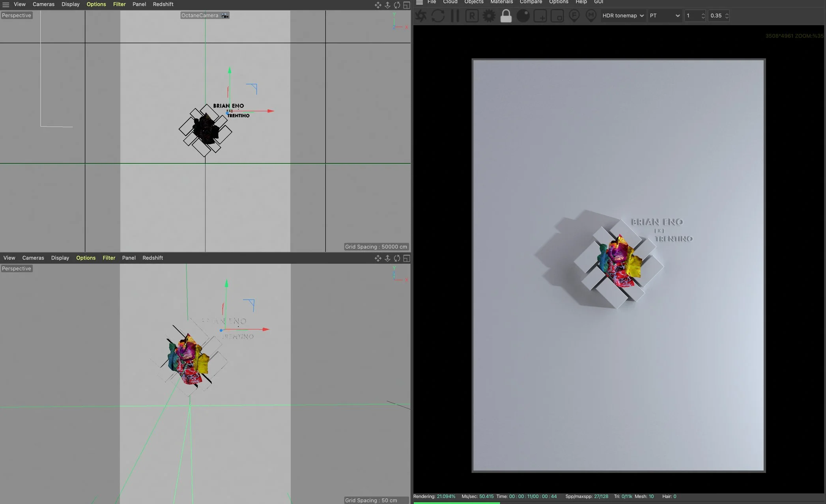Maximize the top viewport with layout icon

pos(406,5)
